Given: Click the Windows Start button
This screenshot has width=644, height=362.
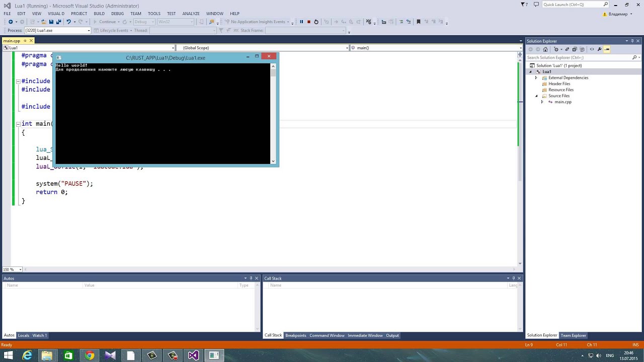Looking at the screenshot, I should [8, 355].
